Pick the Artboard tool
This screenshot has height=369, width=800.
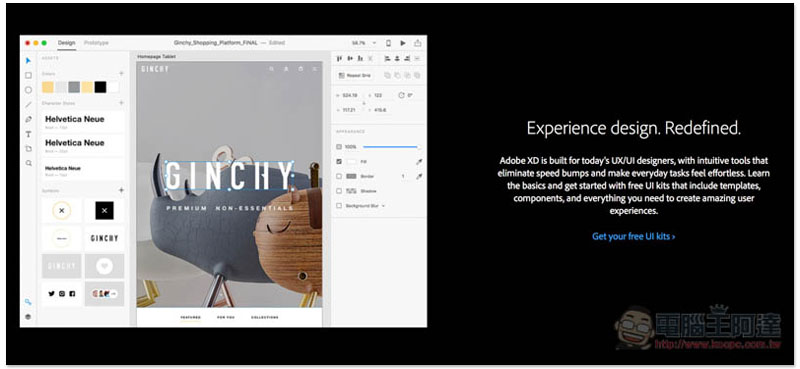tap(29, 149)
